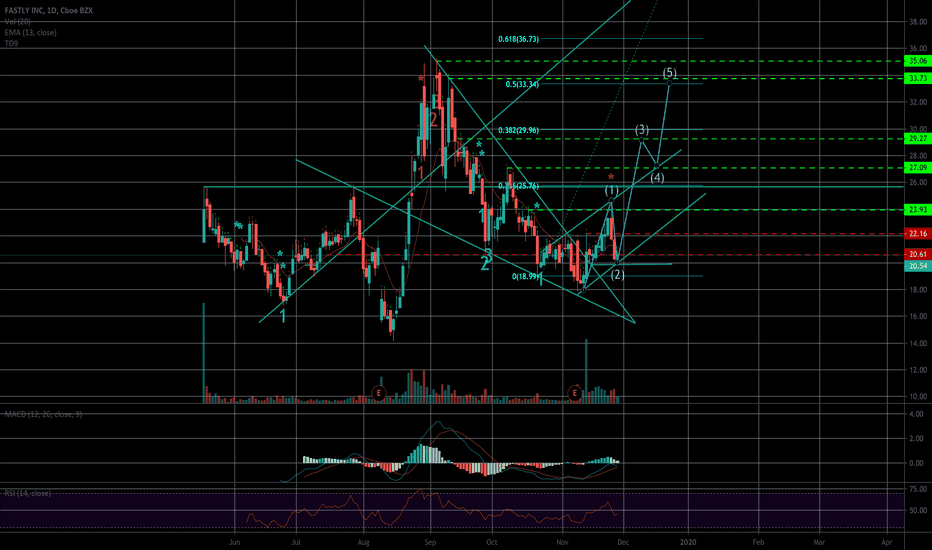The height and width of the screenshot is (550, 932).
Task: Click the red 22.16 price label
Action: (918, 233)
